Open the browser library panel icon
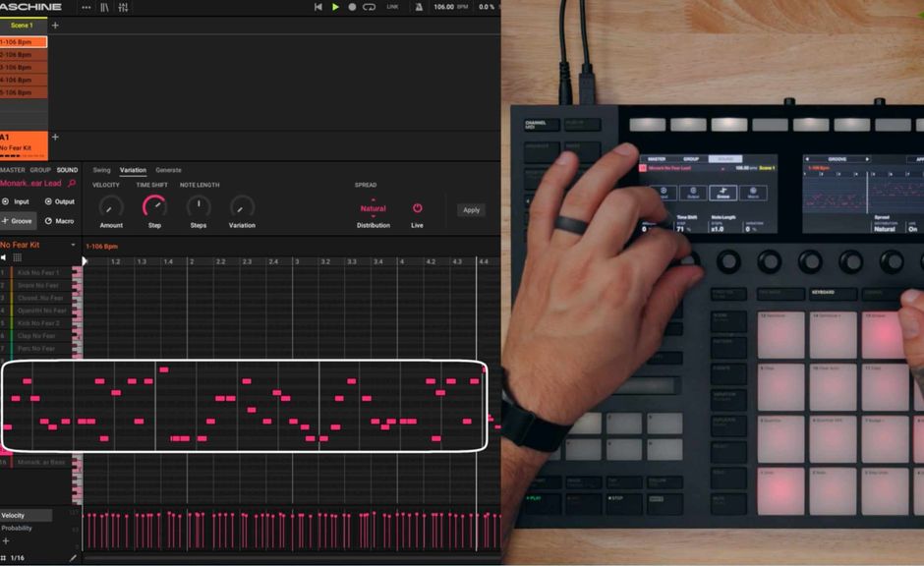 [104, 7]
